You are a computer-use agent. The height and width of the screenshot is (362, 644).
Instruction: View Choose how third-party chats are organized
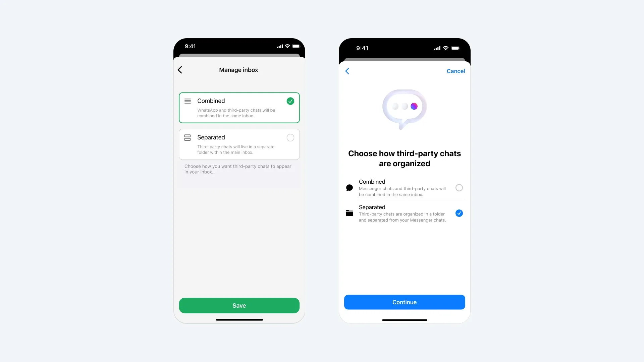404,158
